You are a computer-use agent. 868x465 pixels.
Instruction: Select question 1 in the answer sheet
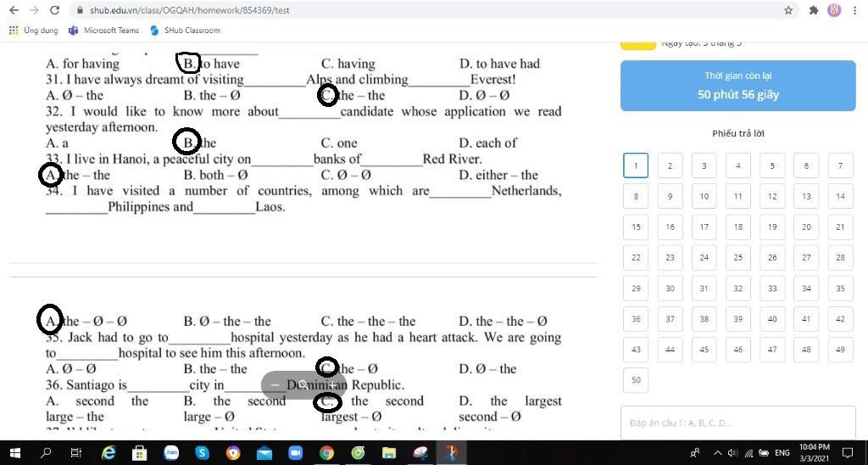coord(636,165)
